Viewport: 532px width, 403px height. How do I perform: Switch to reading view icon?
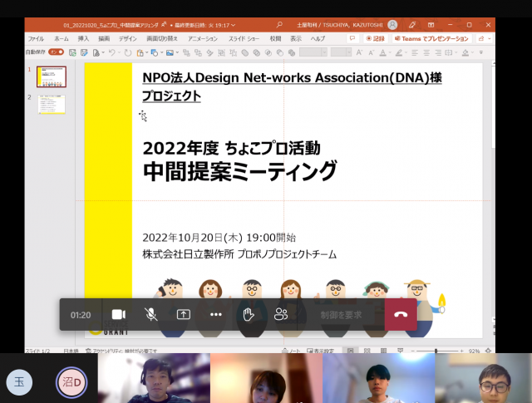tap(384, 351)
